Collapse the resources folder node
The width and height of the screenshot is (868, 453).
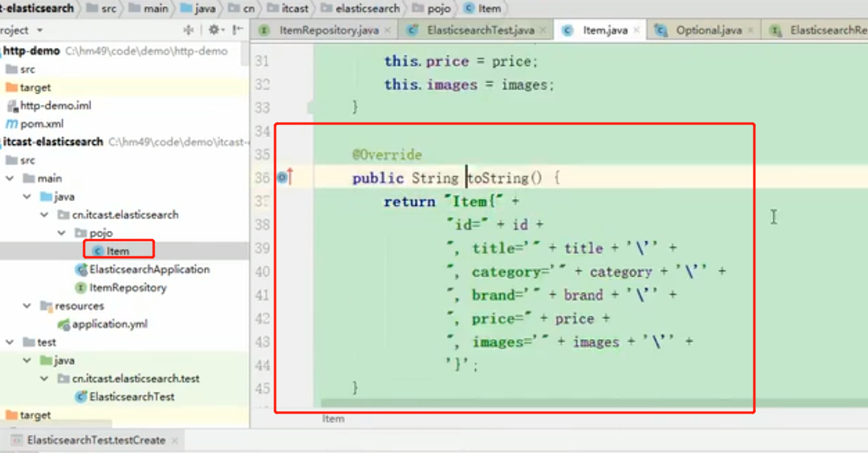click(x=27, y=306)
